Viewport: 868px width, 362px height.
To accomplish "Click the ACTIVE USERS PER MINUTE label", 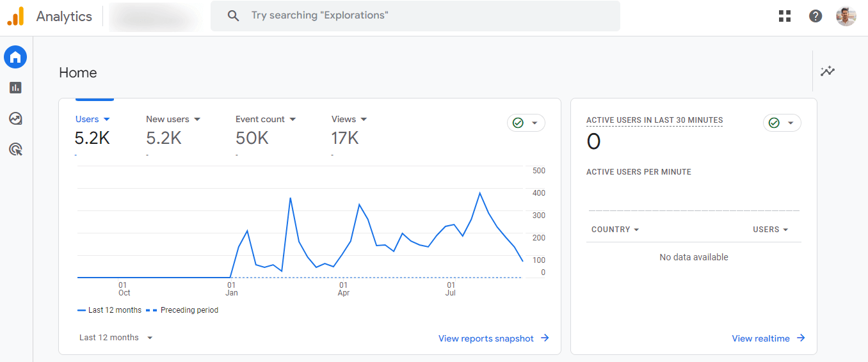I will click(639, 172).
